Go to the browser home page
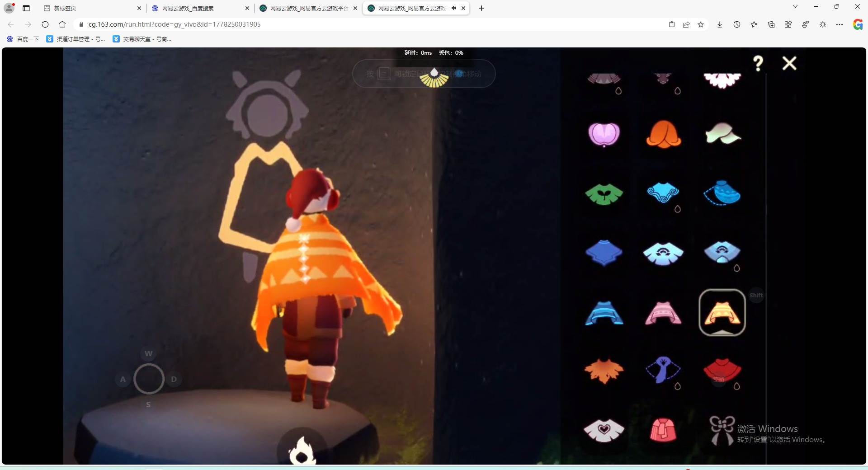This screenshot has width=868, height=470. pyautogui.click(x=62, y=24)
